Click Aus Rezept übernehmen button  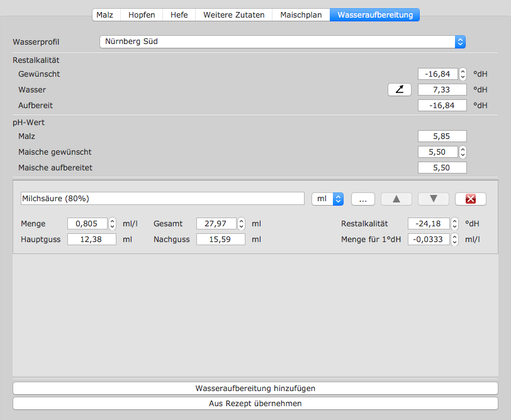click(x=255, y=404)
